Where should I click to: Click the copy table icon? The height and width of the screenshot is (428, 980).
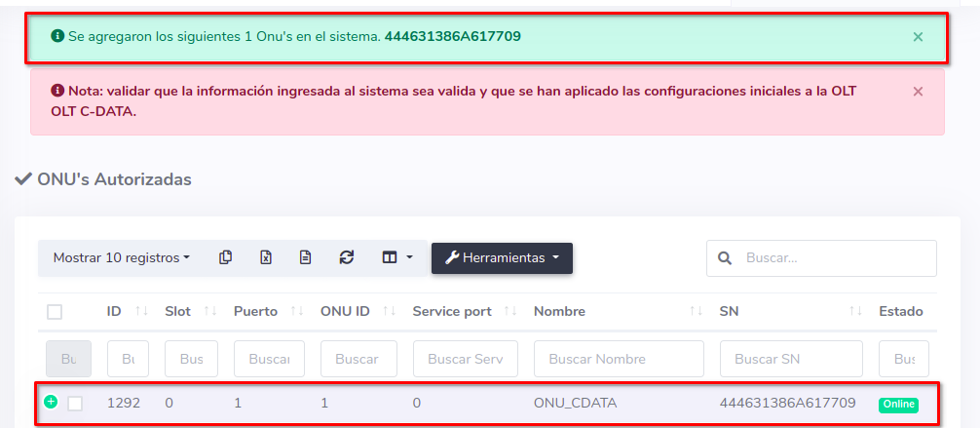[226, 257]
